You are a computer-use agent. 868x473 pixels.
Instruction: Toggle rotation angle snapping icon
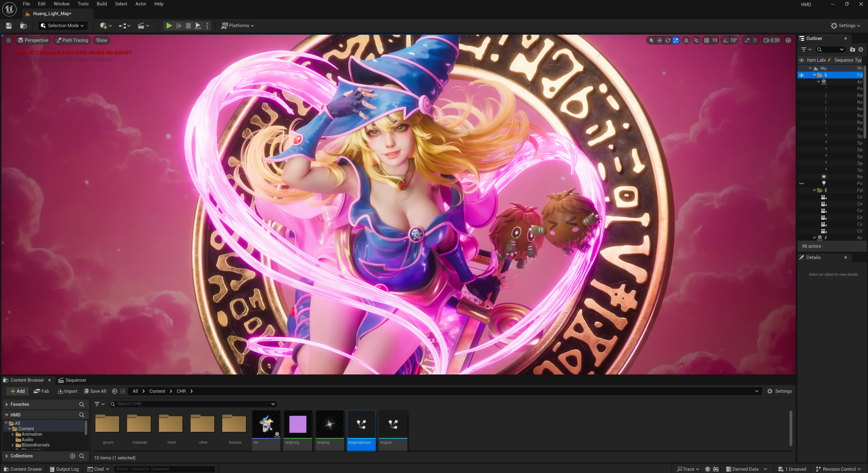tap(725, 40)
